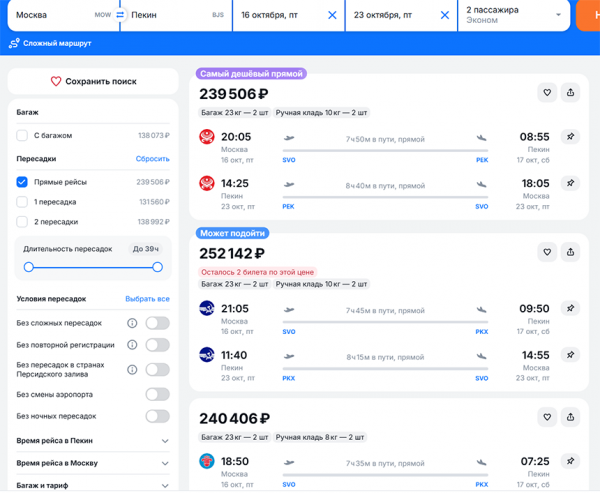Open info icon for Без повторной регистрации
The width and height of the screenshot is (600, 493).
(x=132, y=345)
